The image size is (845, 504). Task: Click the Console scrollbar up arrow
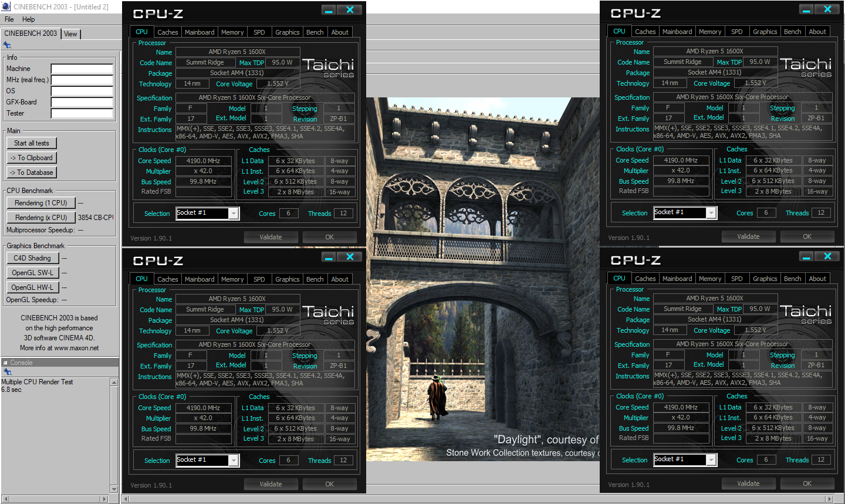(114, 382)
